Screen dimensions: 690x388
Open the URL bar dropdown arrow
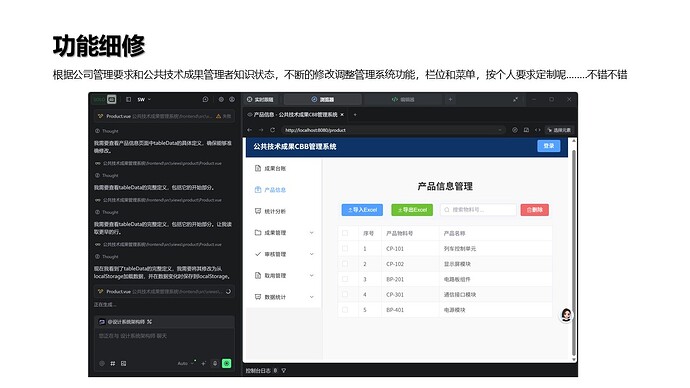499,130
